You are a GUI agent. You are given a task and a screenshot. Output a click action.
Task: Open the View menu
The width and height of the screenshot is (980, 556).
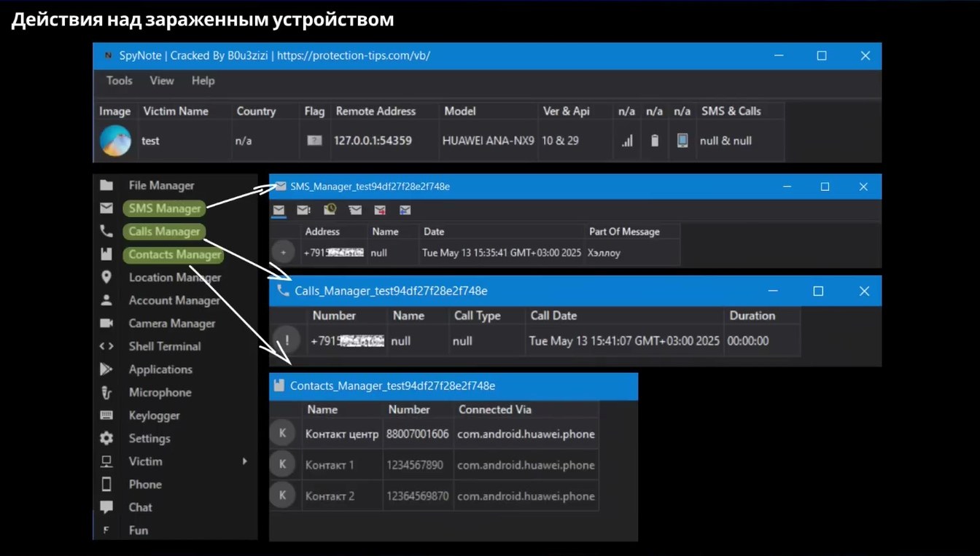point(162,81)
